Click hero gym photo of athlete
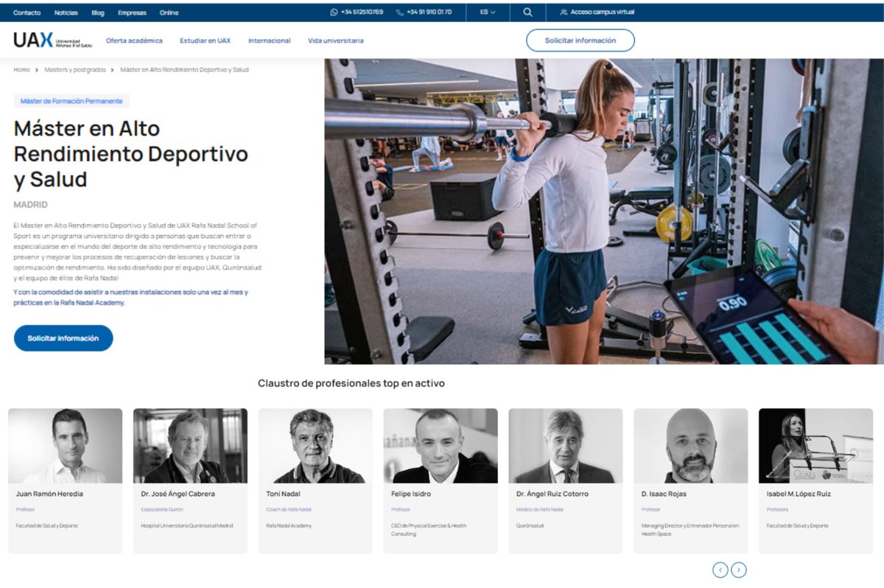The width and height of the screenshot is (884, 588). [x=604, y=211]
